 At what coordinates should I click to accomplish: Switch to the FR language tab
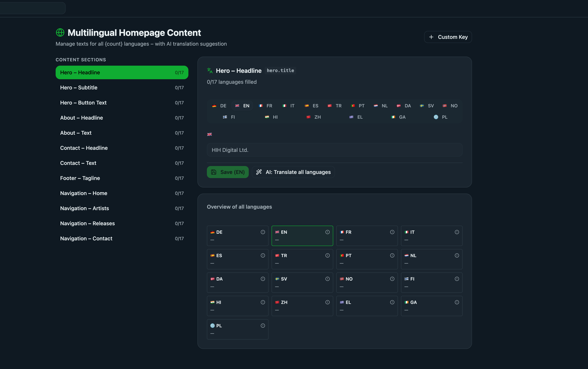[x=265, y=106]
